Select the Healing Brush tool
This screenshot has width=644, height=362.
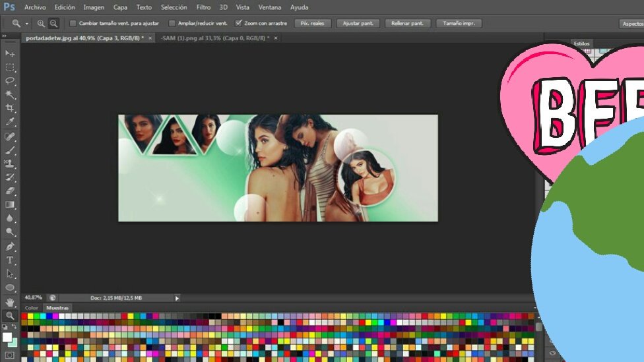coord(10,136)
